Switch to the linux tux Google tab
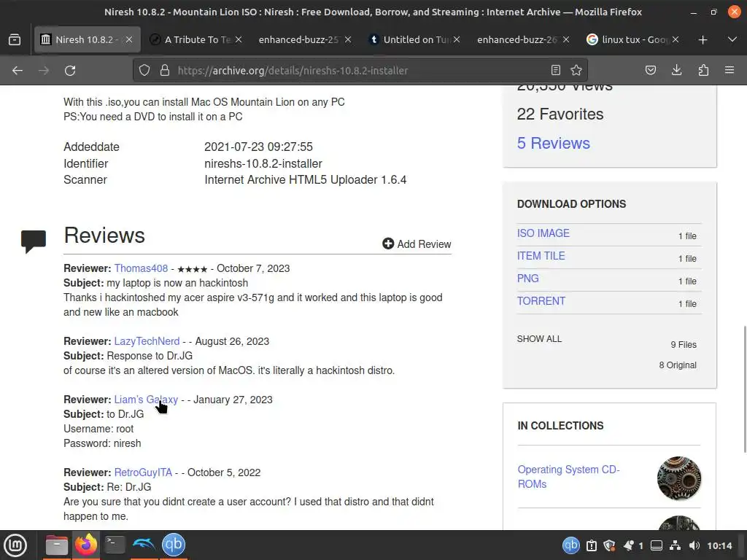The height and width of the screenshot is (560, 747). tap(632, 39)
